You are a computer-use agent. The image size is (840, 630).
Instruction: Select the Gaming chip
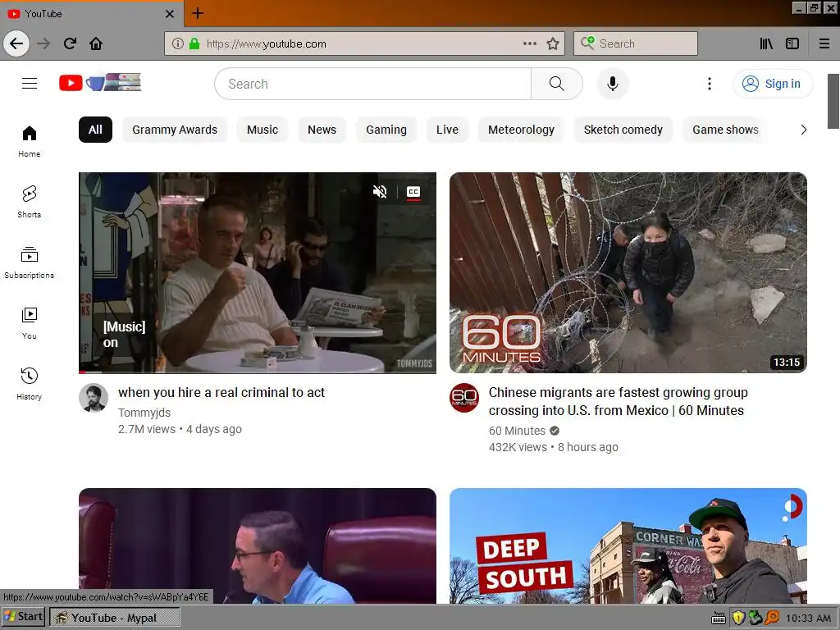pos(386,130)
